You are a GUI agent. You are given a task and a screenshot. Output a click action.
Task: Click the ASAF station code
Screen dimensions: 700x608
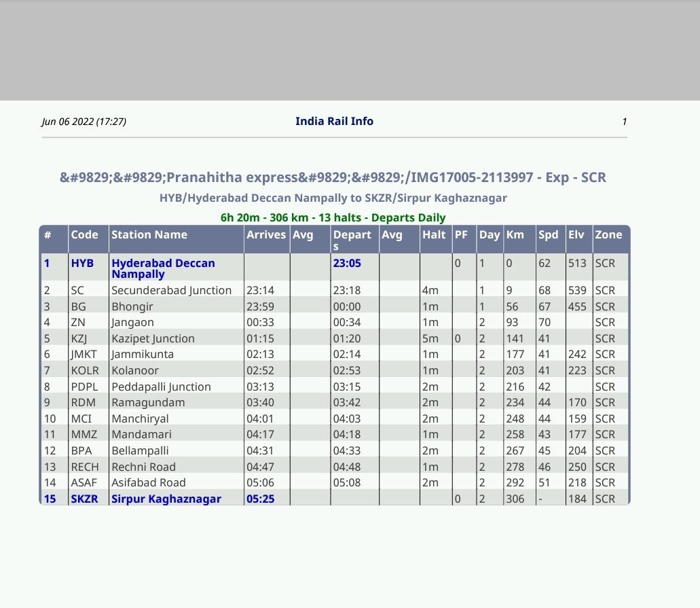(x=84, y=482)
